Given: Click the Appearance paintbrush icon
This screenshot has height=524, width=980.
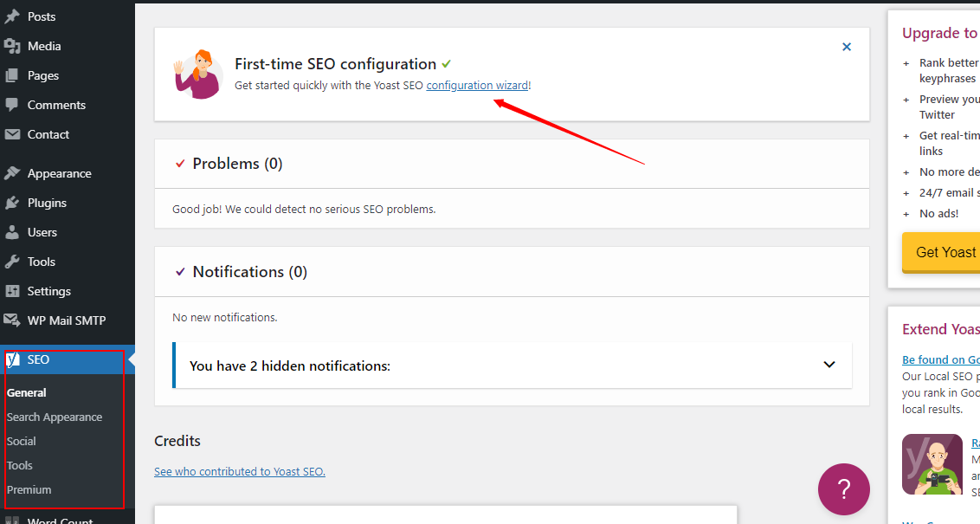Looking at the screenshot, I should pyautogui.click(x=12, y=173).
